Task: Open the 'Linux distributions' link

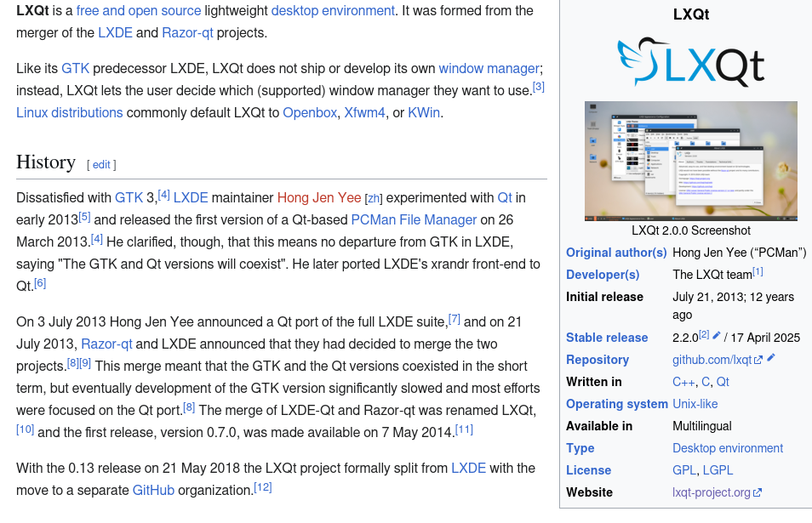Action: [x=70, y=113]
